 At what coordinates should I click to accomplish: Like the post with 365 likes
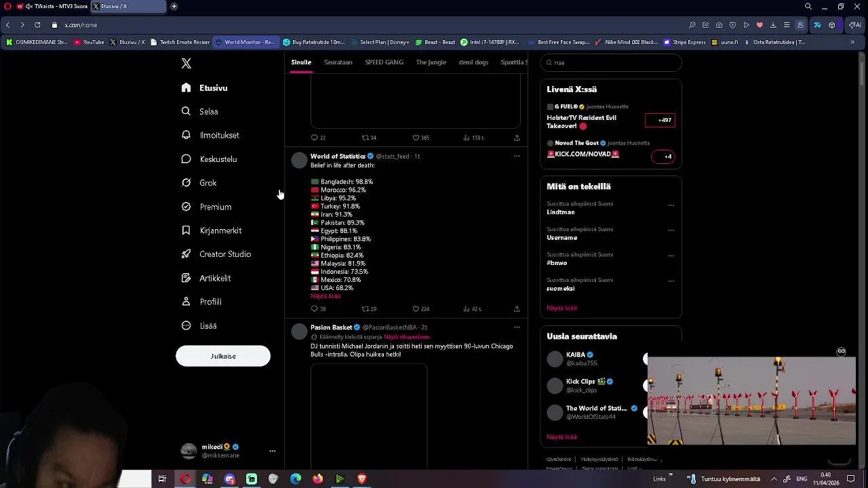click(x=420, y=138)
